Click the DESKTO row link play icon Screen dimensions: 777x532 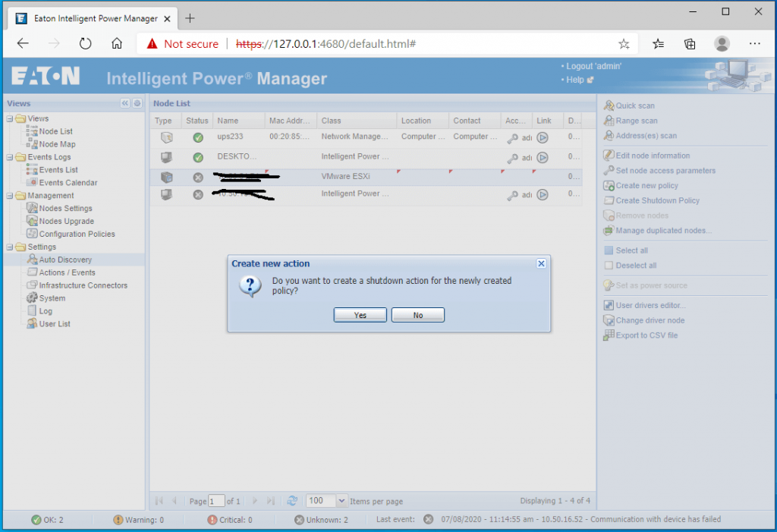543,157
